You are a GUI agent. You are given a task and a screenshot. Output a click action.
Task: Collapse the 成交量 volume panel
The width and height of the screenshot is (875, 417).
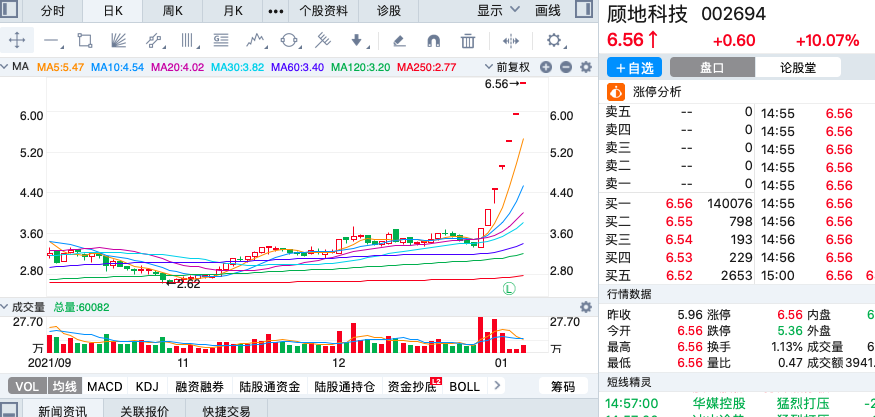[6, 306]
